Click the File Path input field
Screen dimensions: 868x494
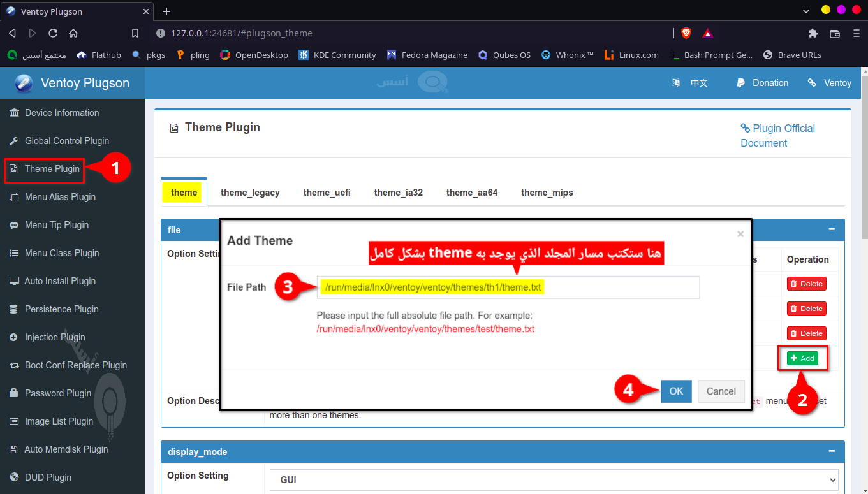click(508, 287)
